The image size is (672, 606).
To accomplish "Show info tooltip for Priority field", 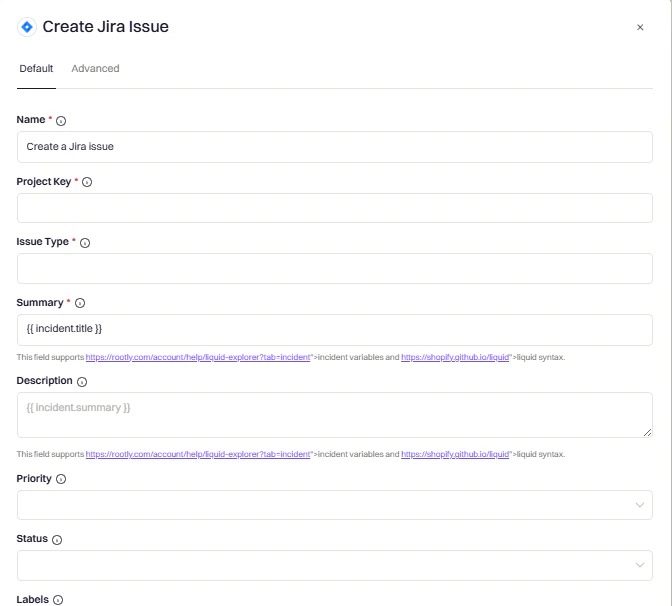I will (x=61, y=479).
